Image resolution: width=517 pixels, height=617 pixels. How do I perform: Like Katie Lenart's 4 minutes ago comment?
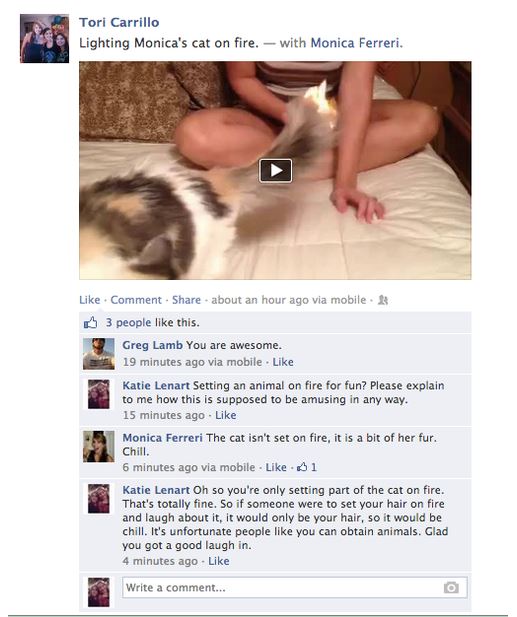(x=218, y=561)
